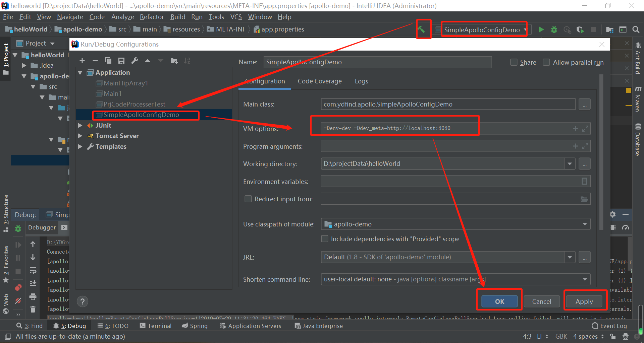
Task: Click Search Everywhere magnifier icon
Action: point(636,29)
